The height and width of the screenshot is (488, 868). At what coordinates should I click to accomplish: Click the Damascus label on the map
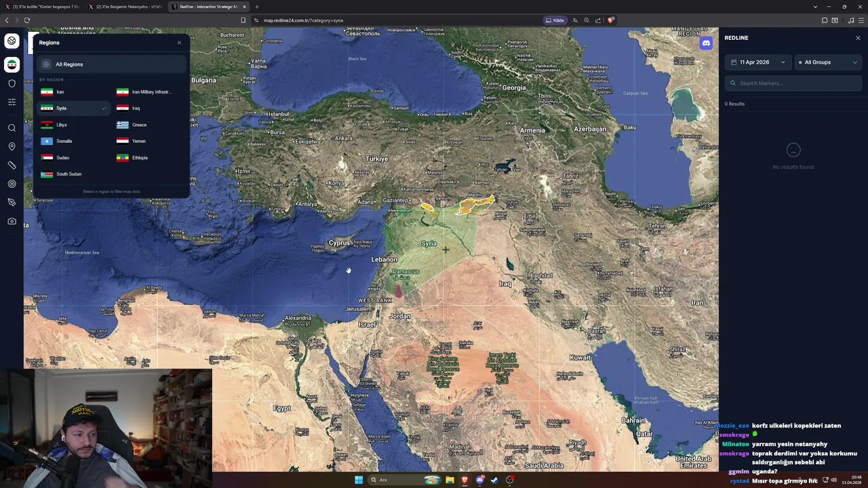[406, 271]
